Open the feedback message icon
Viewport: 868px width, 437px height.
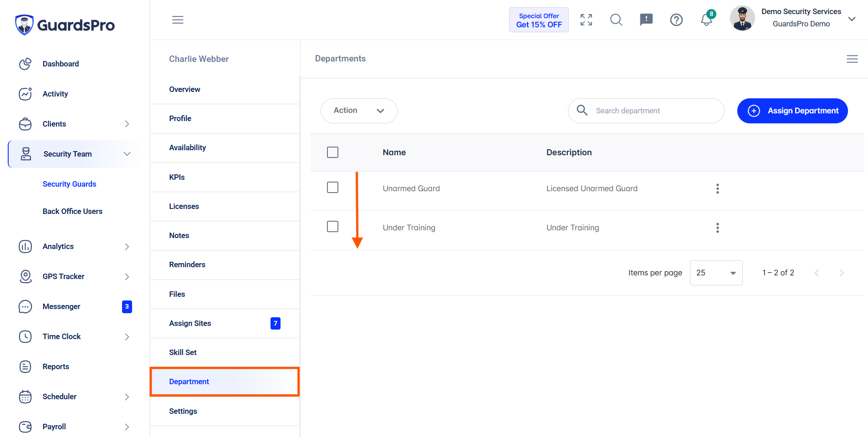646,20
